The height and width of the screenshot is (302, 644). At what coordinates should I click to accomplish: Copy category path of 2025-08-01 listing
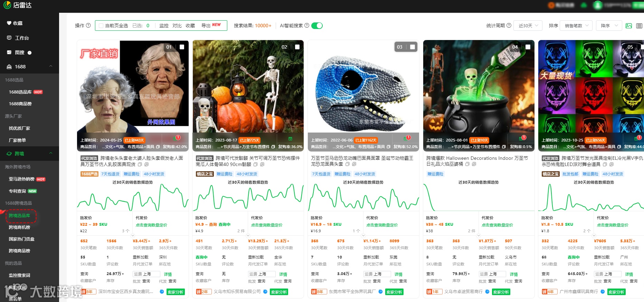coord(504,147)
